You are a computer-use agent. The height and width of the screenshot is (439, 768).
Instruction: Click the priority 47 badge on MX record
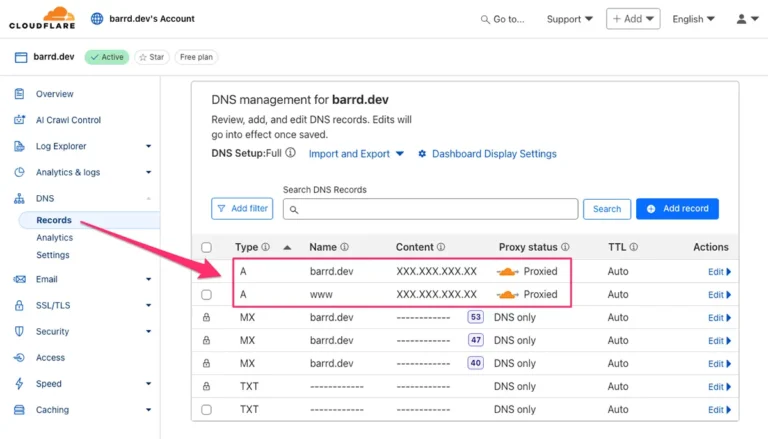[x=476, y=340]
